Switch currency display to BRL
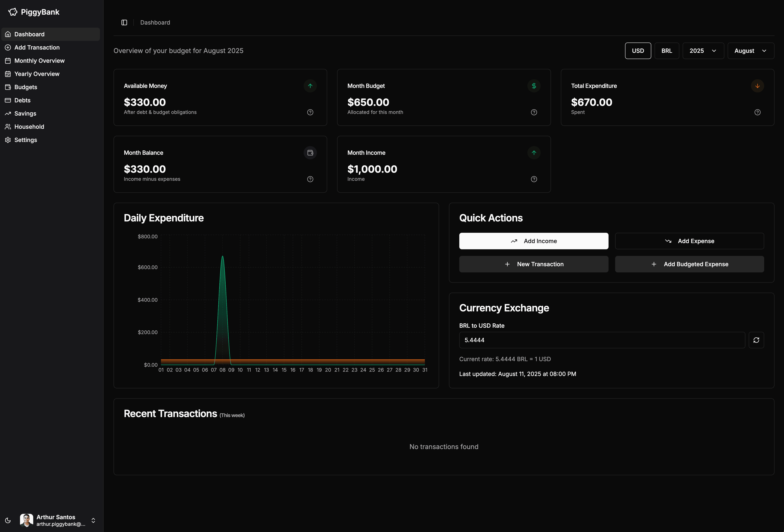The image size is (784, 532). [667, 51]
